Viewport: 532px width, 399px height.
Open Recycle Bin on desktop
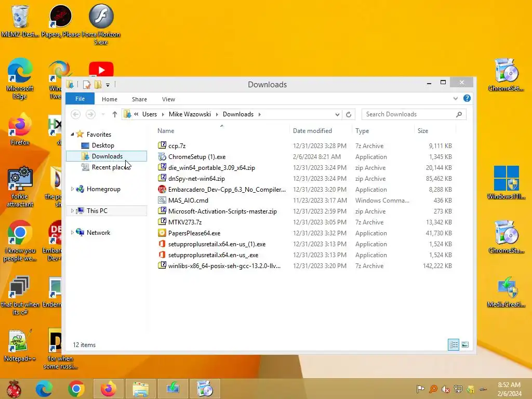pos(20,21)
